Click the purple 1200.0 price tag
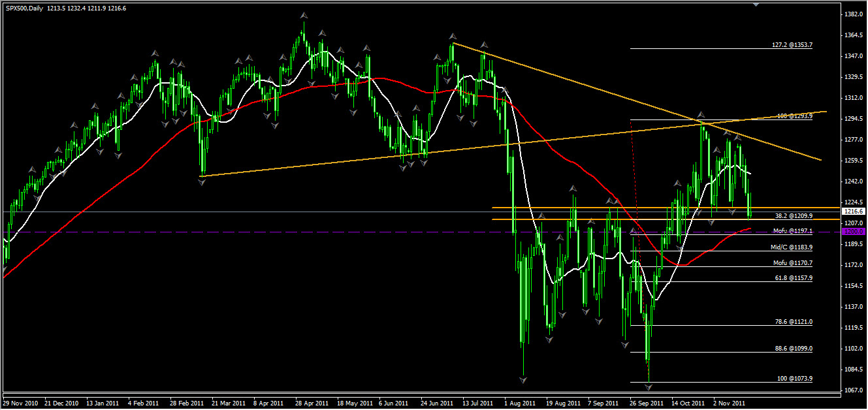The width and height of the screenshot is (868, 410). 854,232
